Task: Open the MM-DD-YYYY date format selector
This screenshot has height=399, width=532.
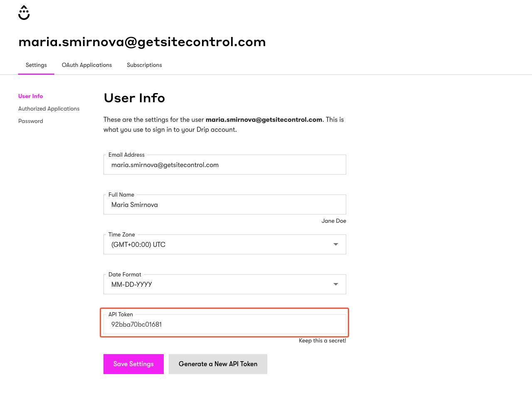Action: click(216, 285)
